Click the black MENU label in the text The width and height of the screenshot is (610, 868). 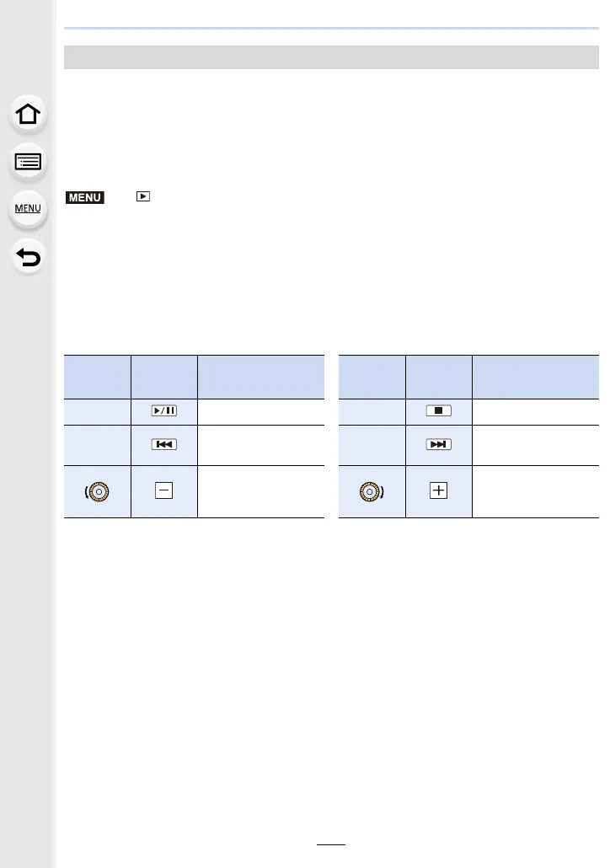(x=83, y=197)
